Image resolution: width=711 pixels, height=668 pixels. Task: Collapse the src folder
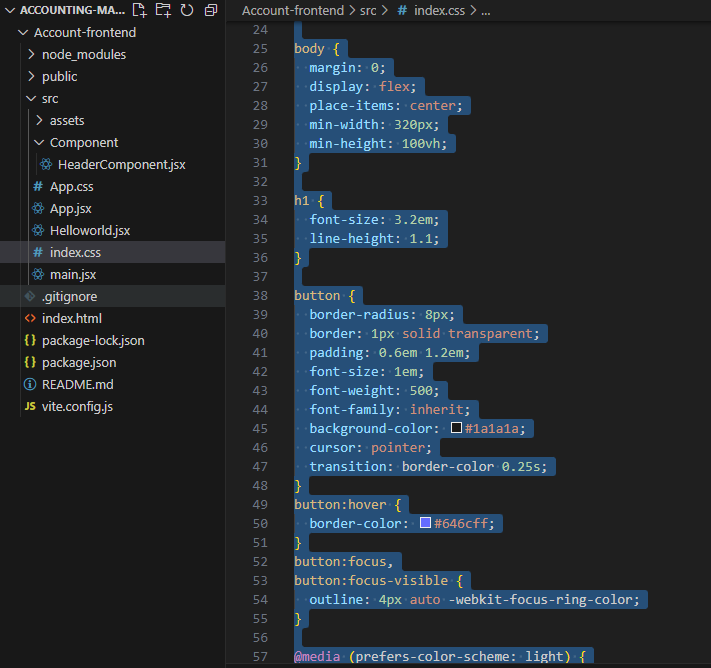click(x=31, y=98)
